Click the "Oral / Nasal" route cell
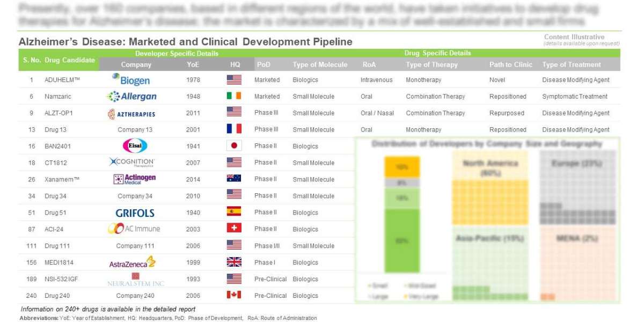Viewport: 644px width, 322px height. point(376,113)
